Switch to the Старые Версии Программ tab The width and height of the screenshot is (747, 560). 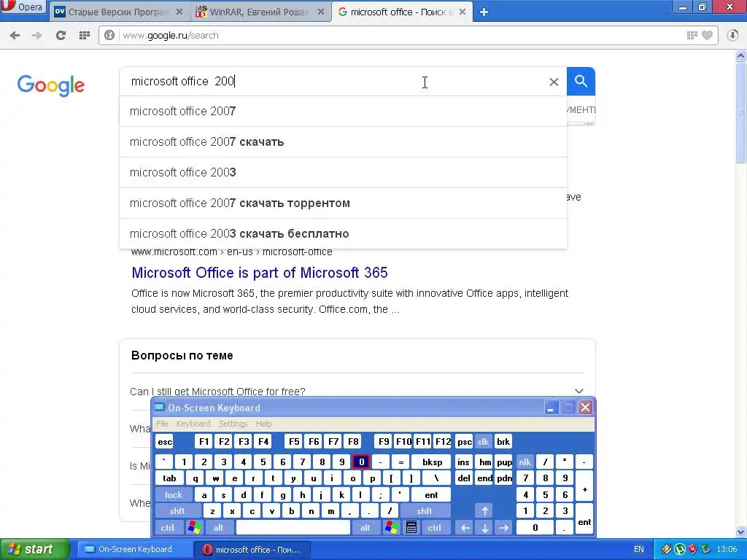(119, 12)
